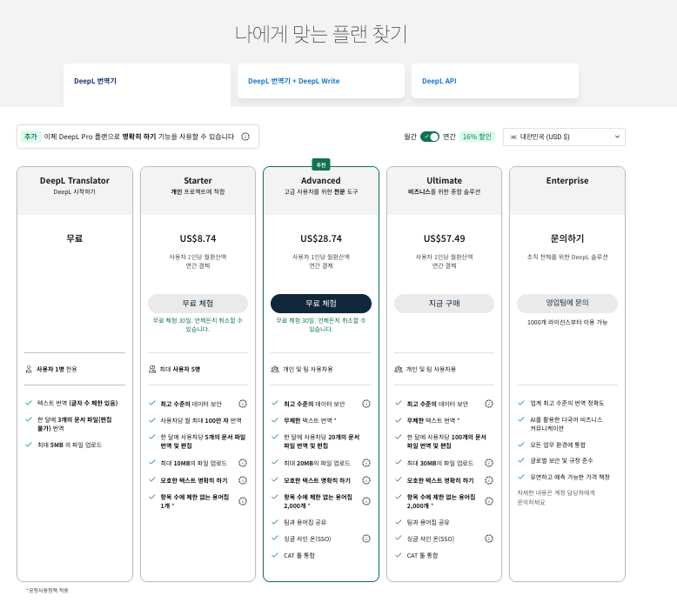The height and width of the screenshot is (616, 677).
Task: Click Advanced info icon for 용어집 2,000개
Action: [x=366, y=501]
